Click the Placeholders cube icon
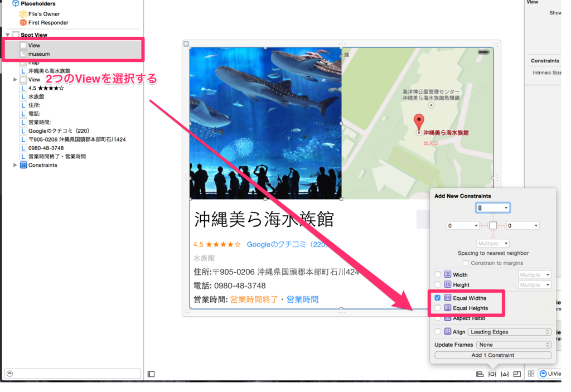The image size is (571, 392). 15,4
